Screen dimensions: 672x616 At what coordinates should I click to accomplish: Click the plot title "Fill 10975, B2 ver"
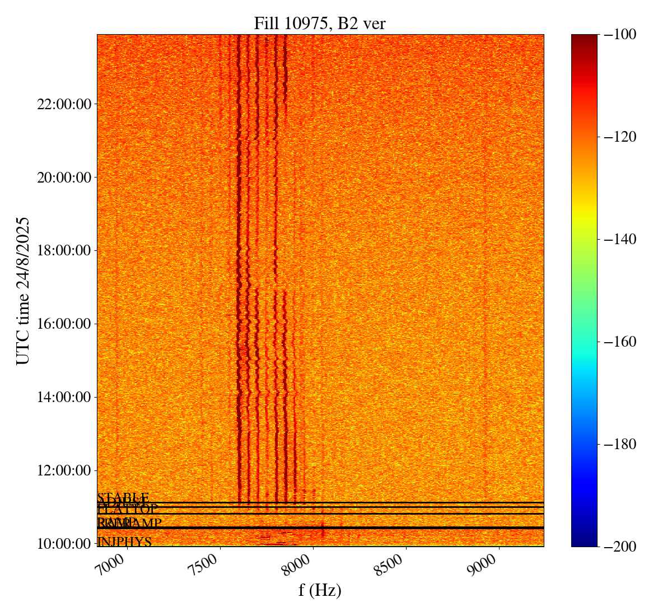tap(320, 23)
